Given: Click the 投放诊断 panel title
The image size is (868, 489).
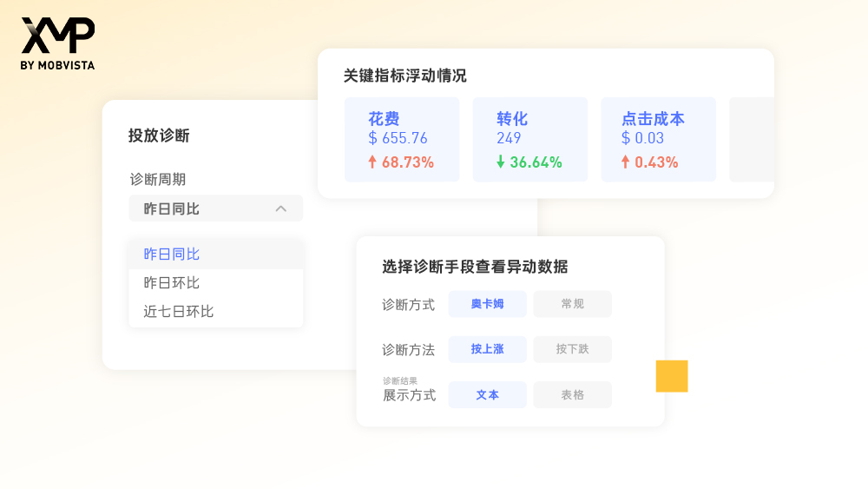Looking at the screenshot, I should [159, 135].
